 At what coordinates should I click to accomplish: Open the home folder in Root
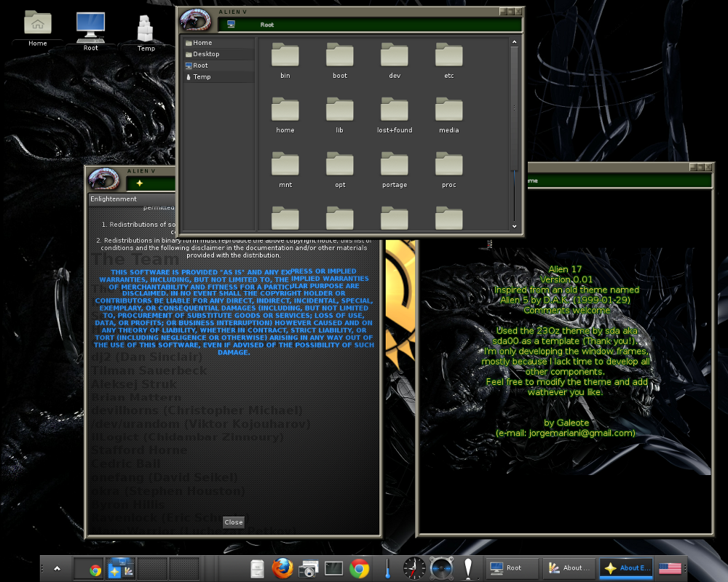click(285, 115)
